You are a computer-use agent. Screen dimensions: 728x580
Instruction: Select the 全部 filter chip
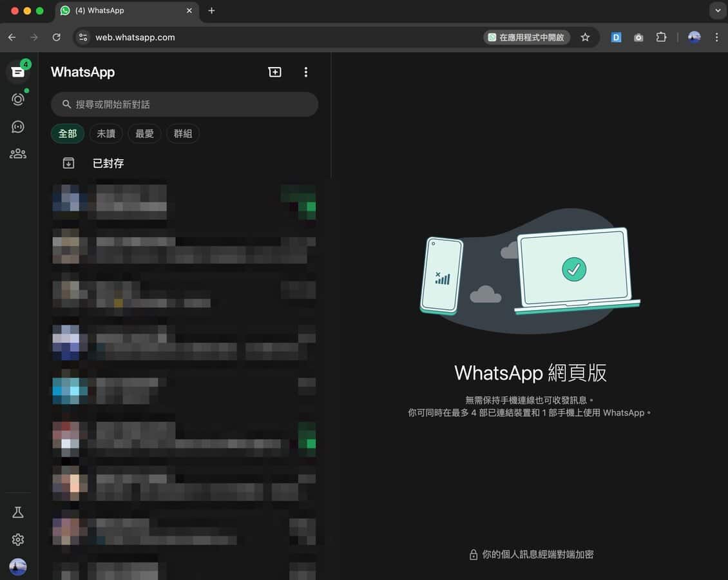click(68, 133)
